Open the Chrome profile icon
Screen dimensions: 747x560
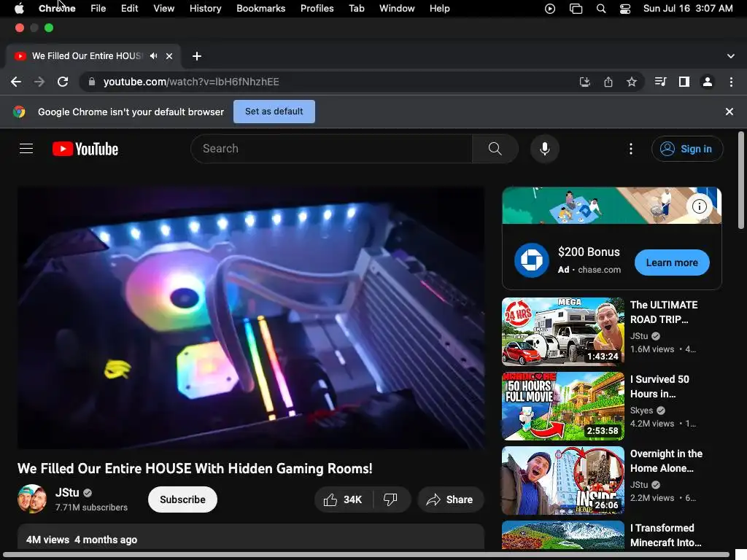[x=708, y=82]
